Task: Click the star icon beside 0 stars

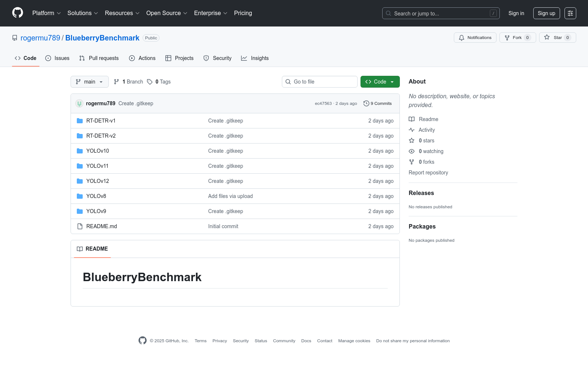Action: click(412, 141)
